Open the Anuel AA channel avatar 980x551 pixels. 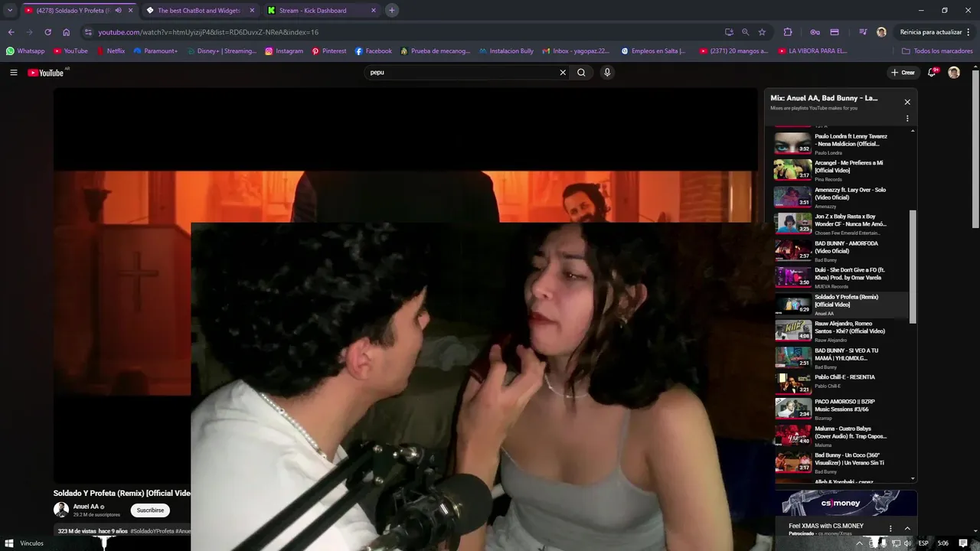pos(60,510)
